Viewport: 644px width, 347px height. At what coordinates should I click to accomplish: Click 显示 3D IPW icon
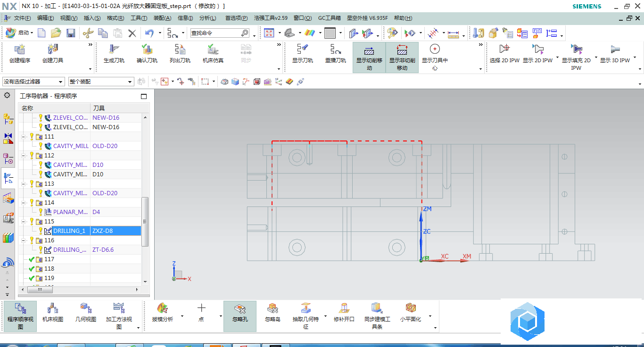(615, 49)
